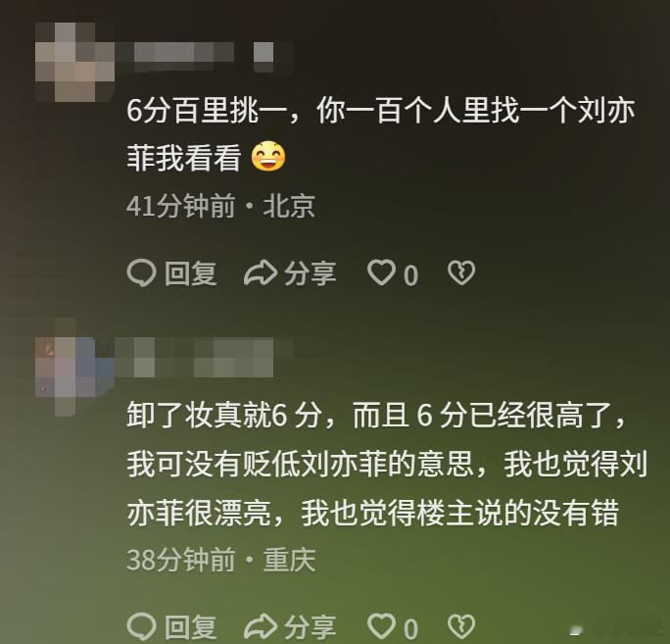Image resolution: width=670 pixels, height=644 pixels.
Task: Click the 38分钟前 · 重庆 timestamp
Action: click(221, 560)
